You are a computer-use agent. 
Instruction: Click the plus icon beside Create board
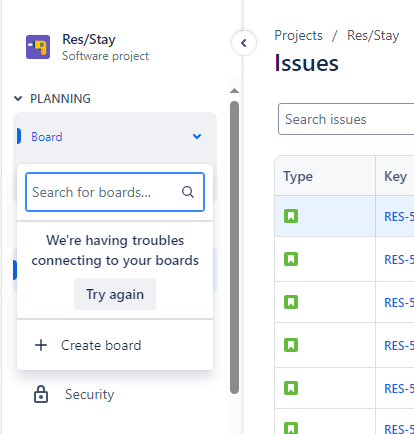tap(41, 345)
